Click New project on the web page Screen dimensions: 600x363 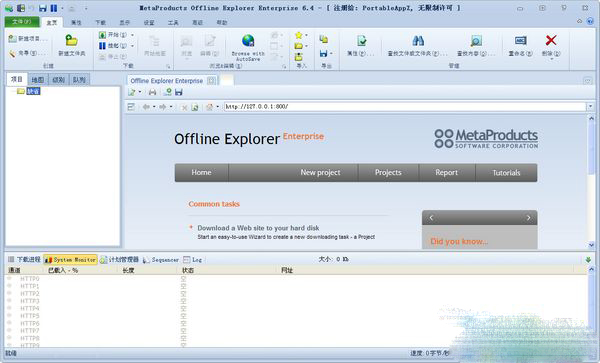click(320, 173)
